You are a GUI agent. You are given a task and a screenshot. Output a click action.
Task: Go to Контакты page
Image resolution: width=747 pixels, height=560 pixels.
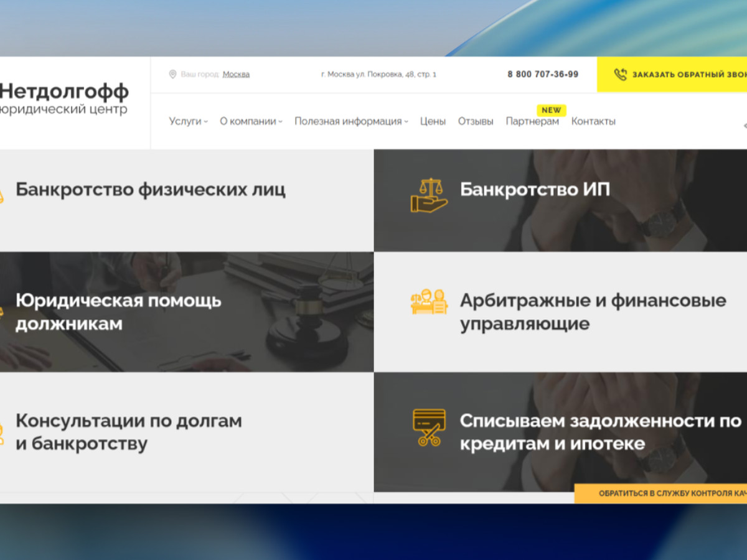(593, 121)
